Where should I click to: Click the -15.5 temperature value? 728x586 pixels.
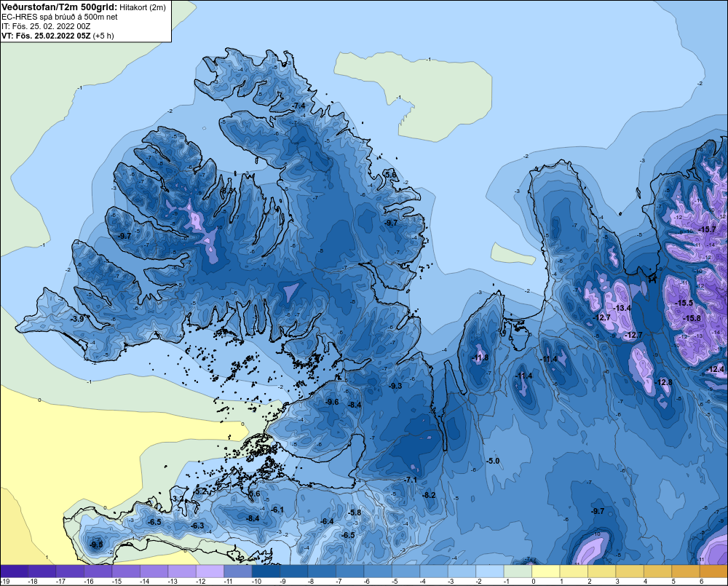684,303
